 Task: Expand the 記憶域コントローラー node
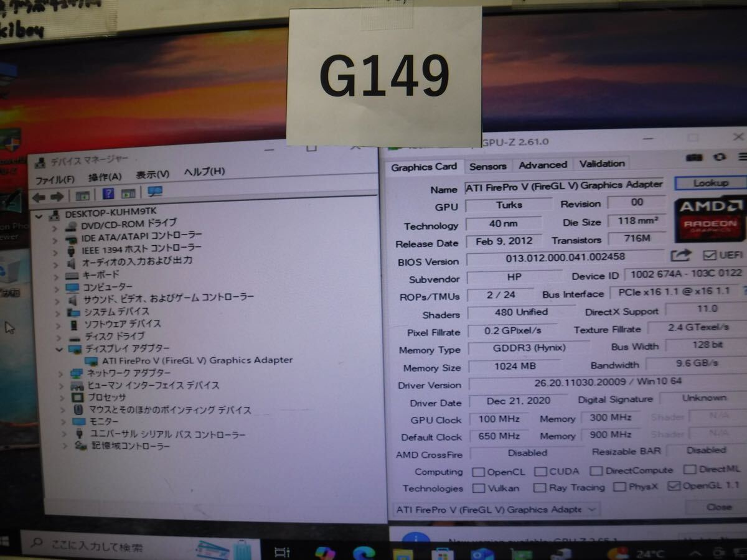click(64, 446)
